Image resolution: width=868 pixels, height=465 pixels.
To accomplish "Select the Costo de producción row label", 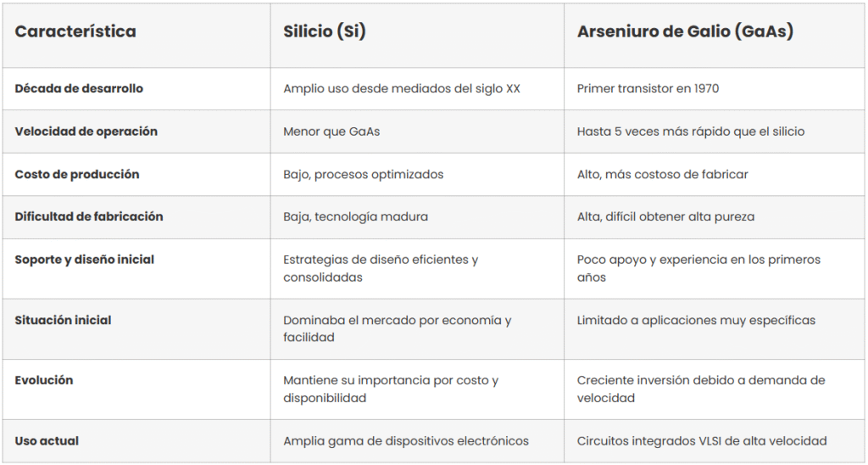I will (x=77, y=174).
